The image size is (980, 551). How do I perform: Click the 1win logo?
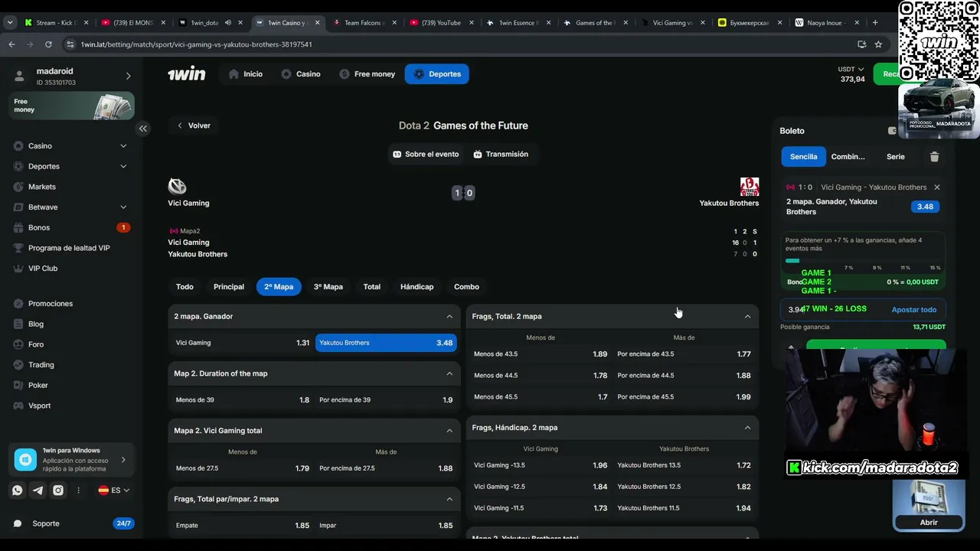[187, 73]
